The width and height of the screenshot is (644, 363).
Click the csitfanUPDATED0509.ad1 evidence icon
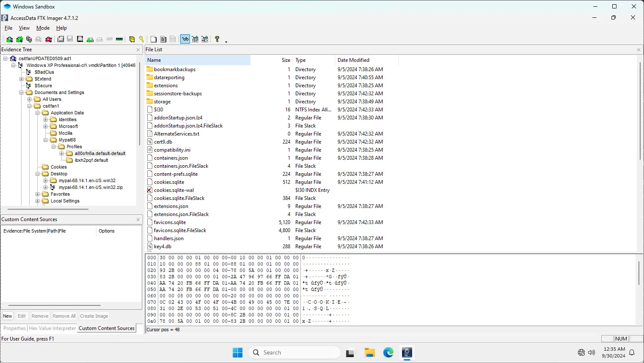[13, 58]
